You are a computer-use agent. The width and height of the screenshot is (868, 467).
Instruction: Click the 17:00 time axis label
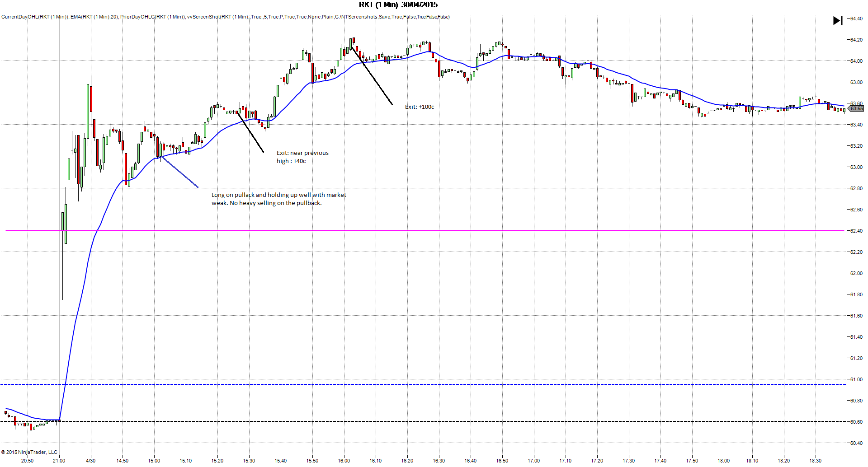pos(533,461)
